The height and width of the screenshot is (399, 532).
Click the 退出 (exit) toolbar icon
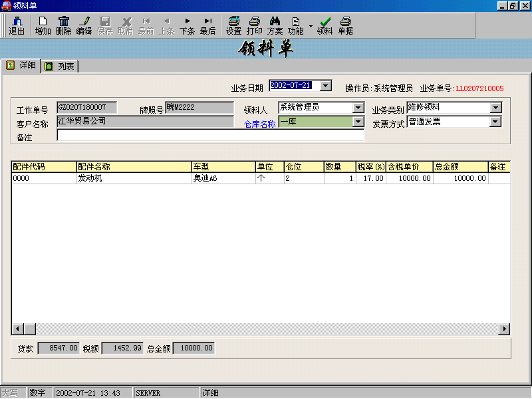pyautogui.click(x=17, y=26)
